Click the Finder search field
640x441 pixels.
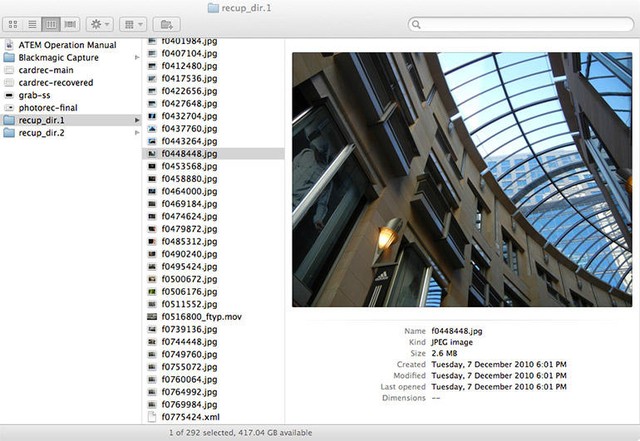(521, 24)
